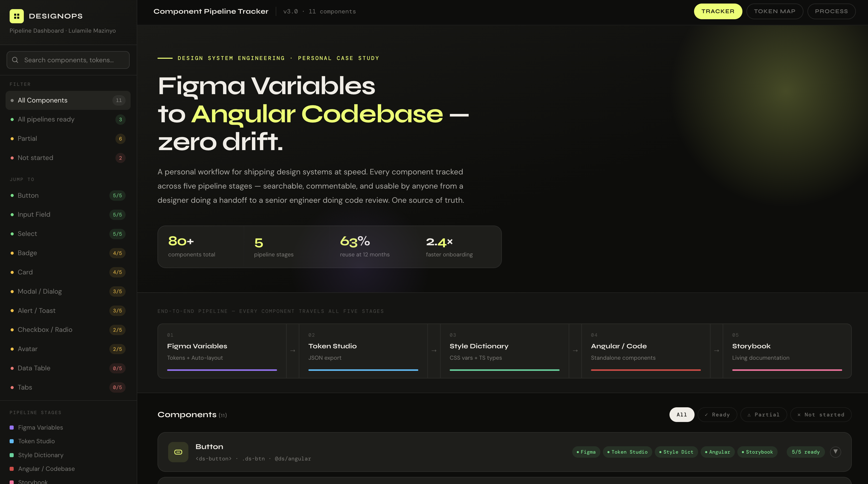The width and height of the screenshot is (868, 484).
Task: Click the DesignOps grid logo icon
Action: [16, 16]
